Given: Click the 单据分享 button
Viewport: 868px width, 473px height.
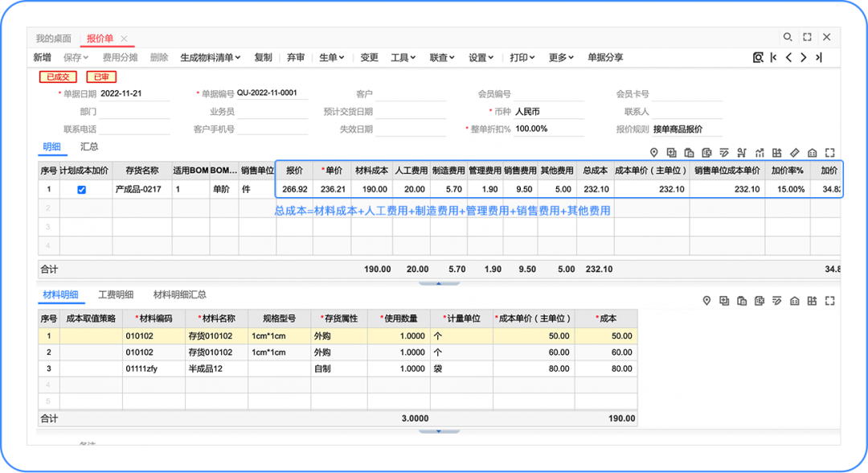Looking at the screenshot, I should coord(605,57).
